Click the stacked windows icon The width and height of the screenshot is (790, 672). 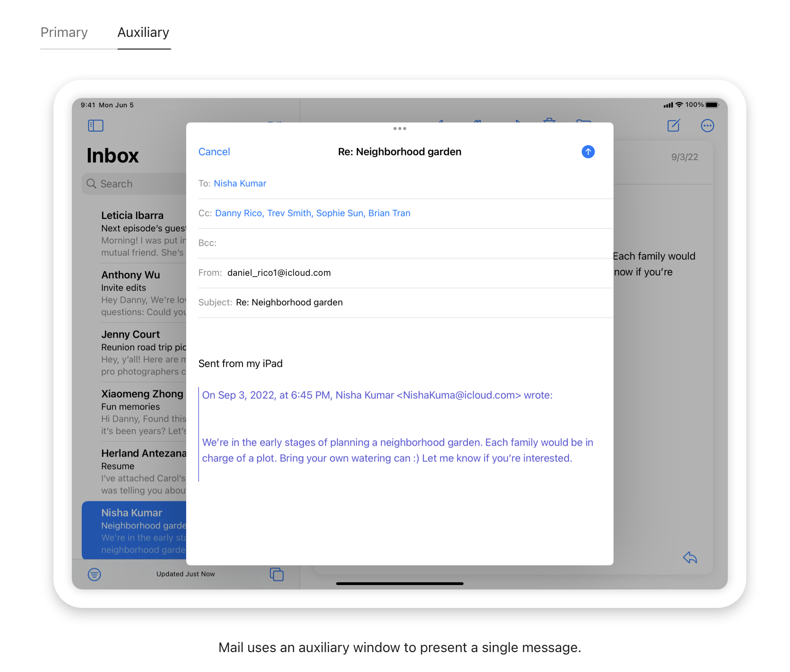[276, 574]
